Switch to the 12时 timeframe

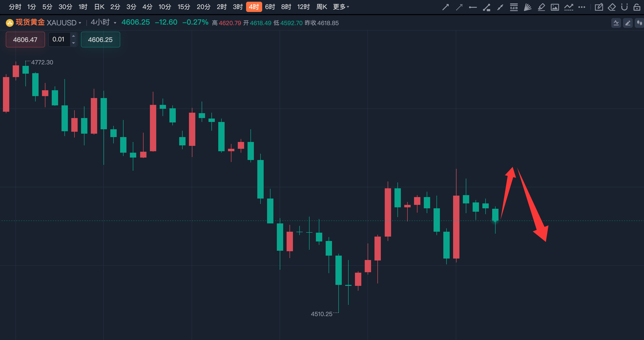(x=303, y=7)
